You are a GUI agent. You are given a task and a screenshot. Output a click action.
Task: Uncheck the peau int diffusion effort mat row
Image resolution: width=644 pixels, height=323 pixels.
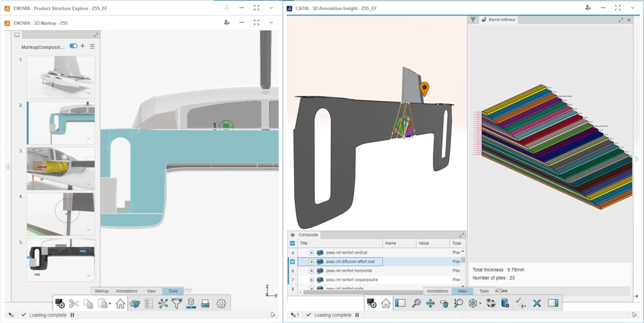pos(292,262)
